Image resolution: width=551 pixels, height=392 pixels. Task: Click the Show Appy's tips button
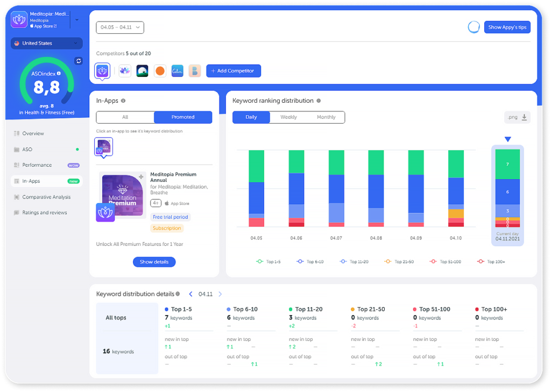point(507,27)
